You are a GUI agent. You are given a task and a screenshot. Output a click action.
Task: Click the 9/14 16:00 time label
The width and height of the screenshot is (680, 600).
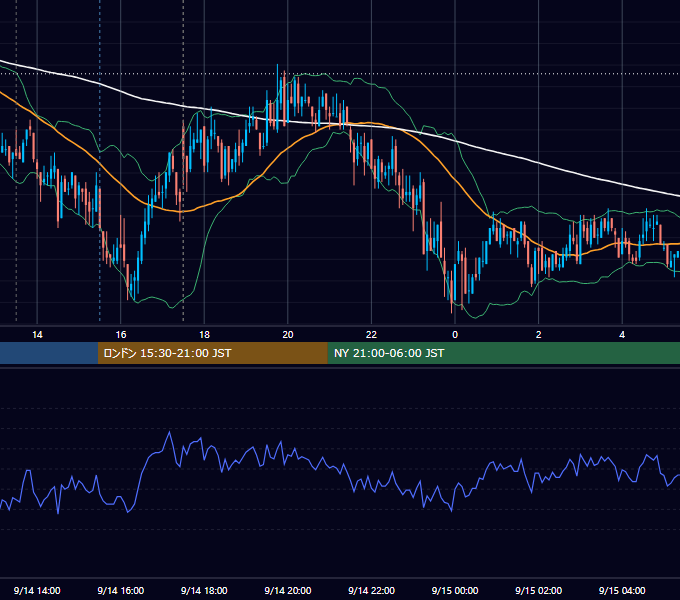point(121,590)
